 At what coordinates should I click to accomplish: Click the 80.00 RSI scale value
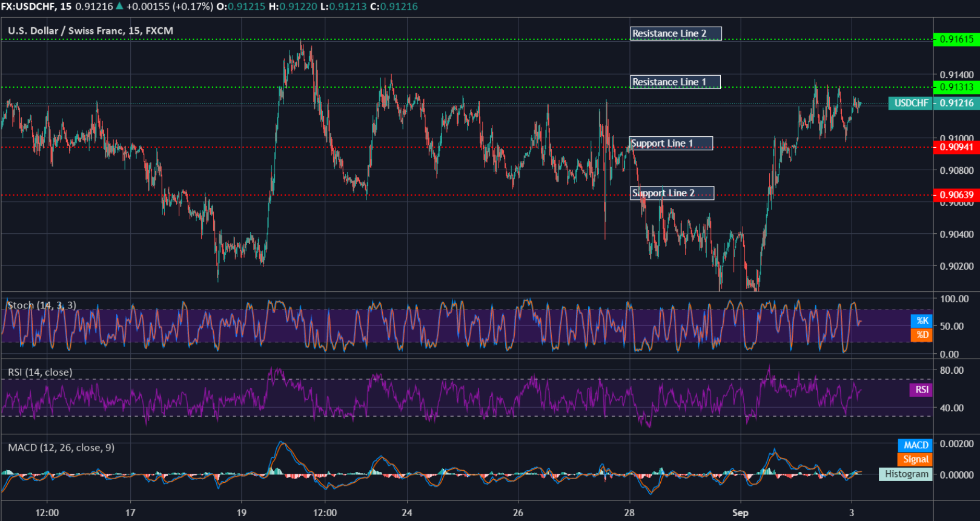(x=951, y=370)
